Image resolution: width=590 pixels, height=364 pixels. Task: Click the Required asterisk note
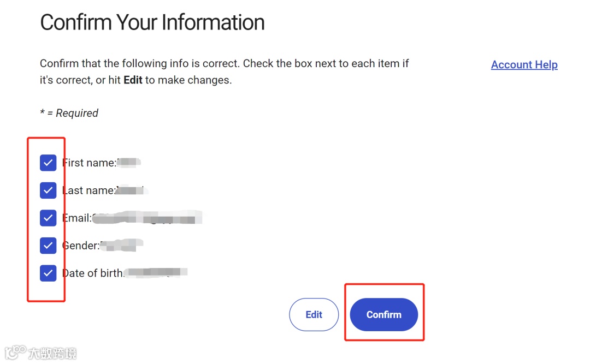[x=69, y=113]
